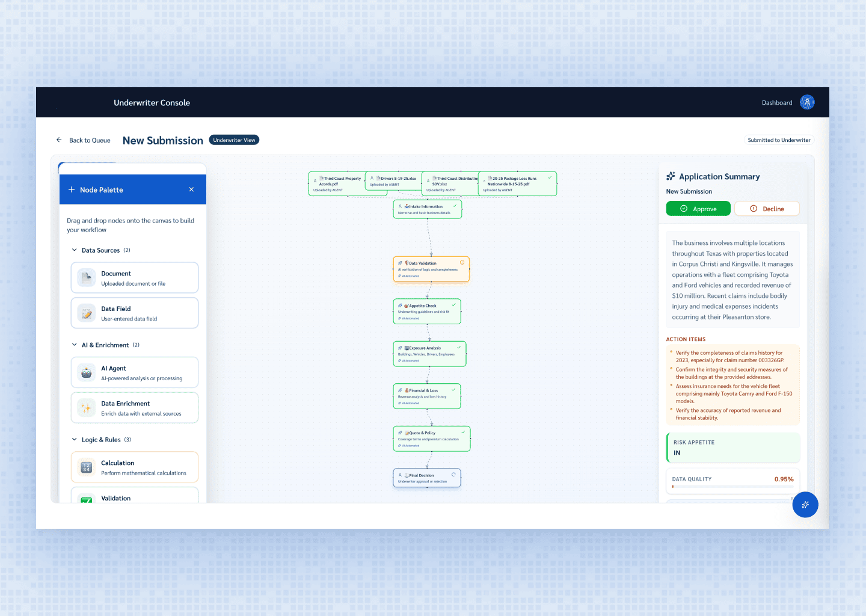Click the checkmark on Intake Information node
Viewport: 866px width, 616px height.
(x=455, y=206)
